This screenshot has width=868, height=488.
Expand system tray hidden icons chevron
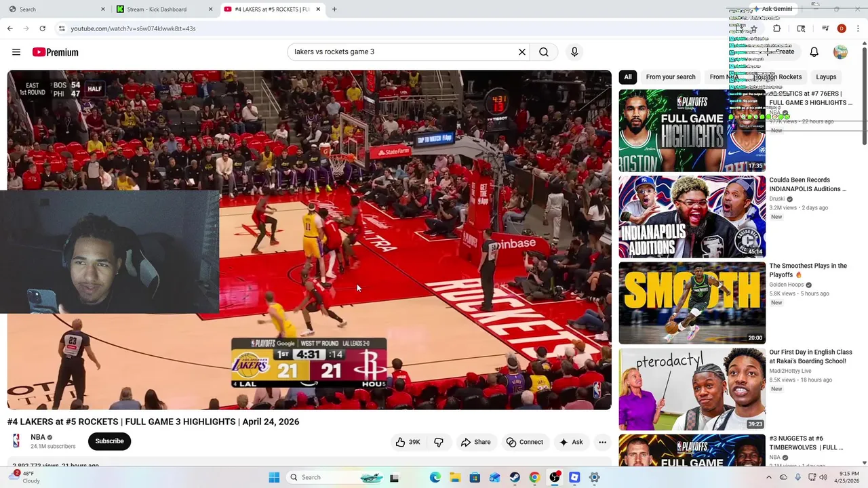(768, 477)
